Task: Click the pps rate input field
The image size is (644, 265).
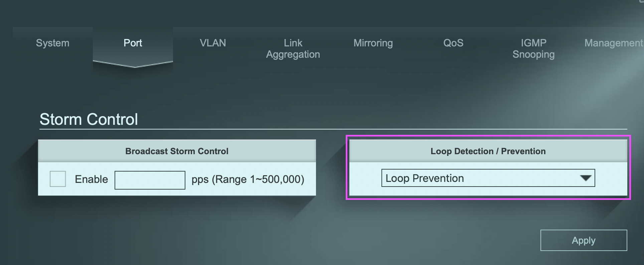Action: click(150, 179)
